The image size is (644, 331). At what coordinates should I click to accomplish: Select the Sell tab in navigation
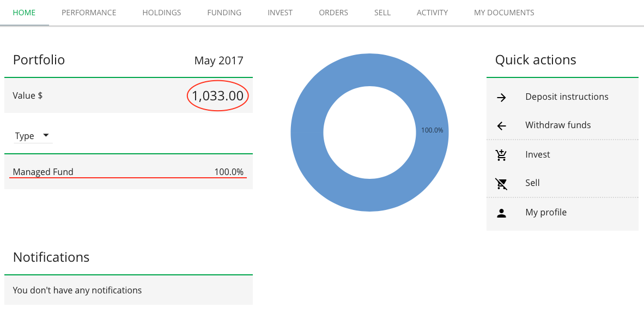click(382, 13)
